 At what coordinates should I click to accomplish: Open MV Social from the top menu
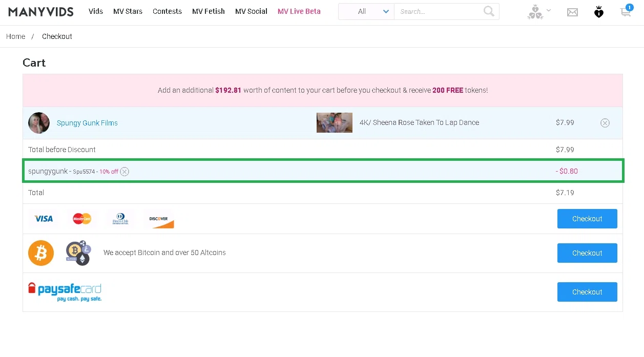(251, 11)
